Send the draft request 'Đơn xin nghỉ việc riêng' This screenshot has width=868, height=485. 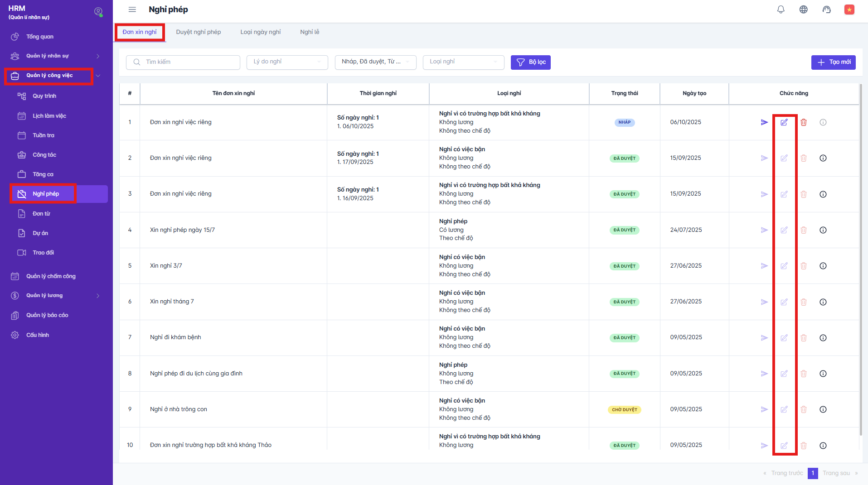(765, 122)
